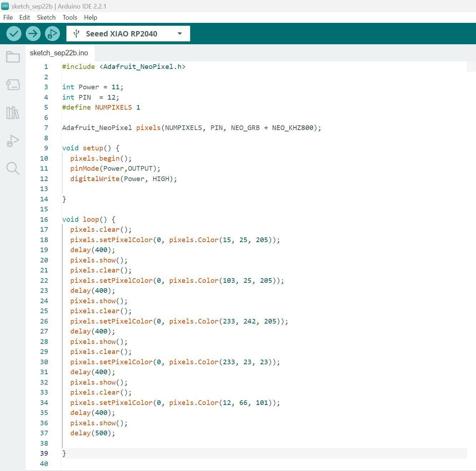Viewport: 476px width, 471px height.
Task: Click the 'void setup() {' line
Action: click(91, 148)
